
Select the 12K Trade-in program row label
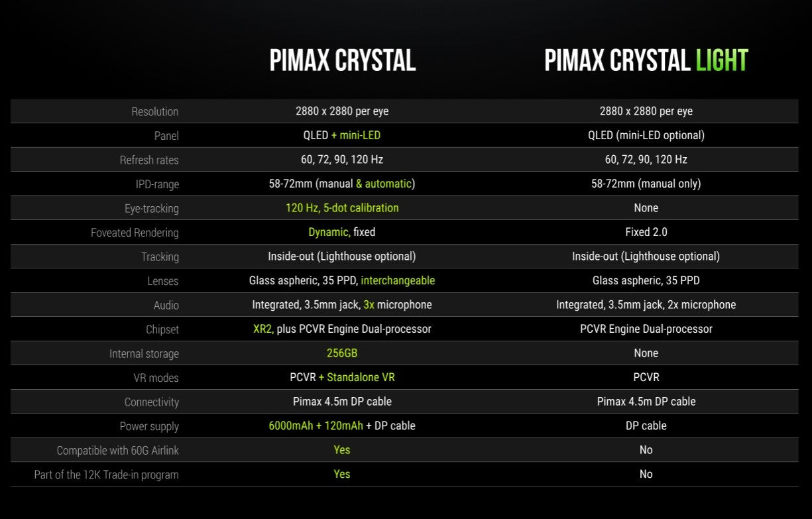pos(107,475)
